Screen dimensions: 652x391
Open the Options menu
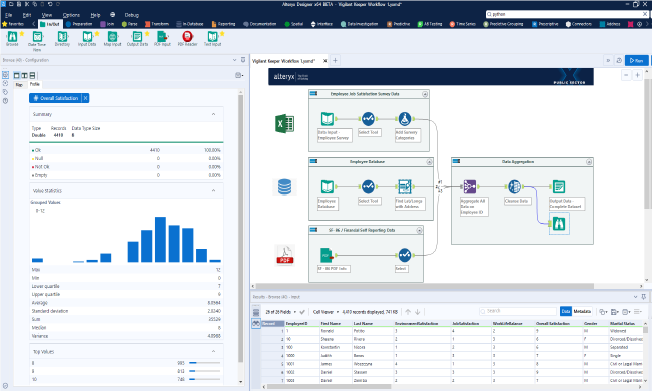click(71, 15)
